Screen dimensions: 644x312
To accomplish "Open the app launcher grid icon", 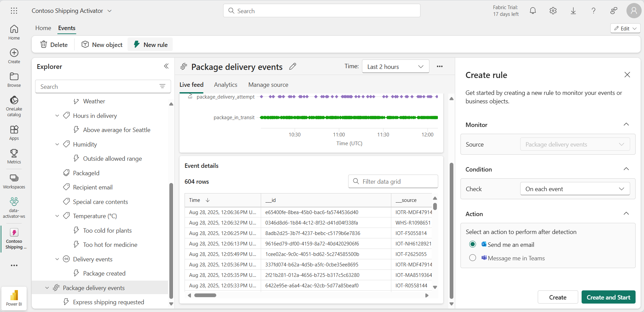I will click(14, 11).
